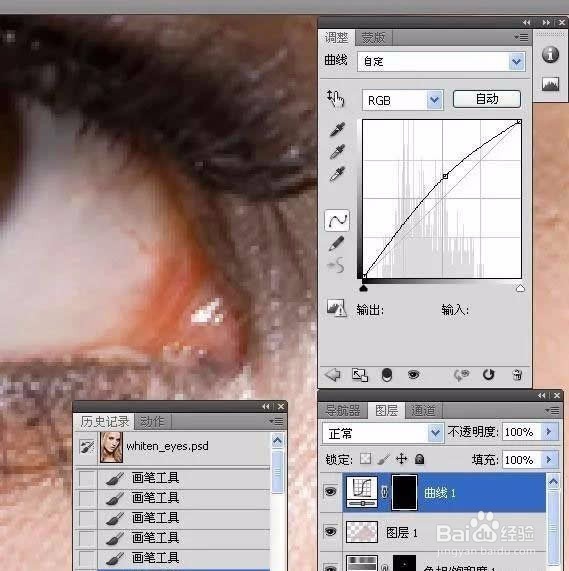569x571 pixels.
Task: Set history brush source for third 画笔工具 state
Action: point(86,518)
